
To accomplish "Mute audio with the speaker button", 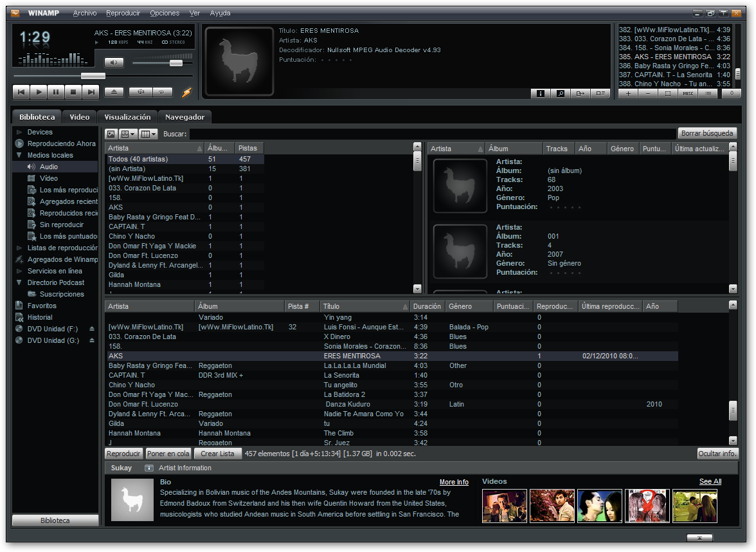I will 114,62.
